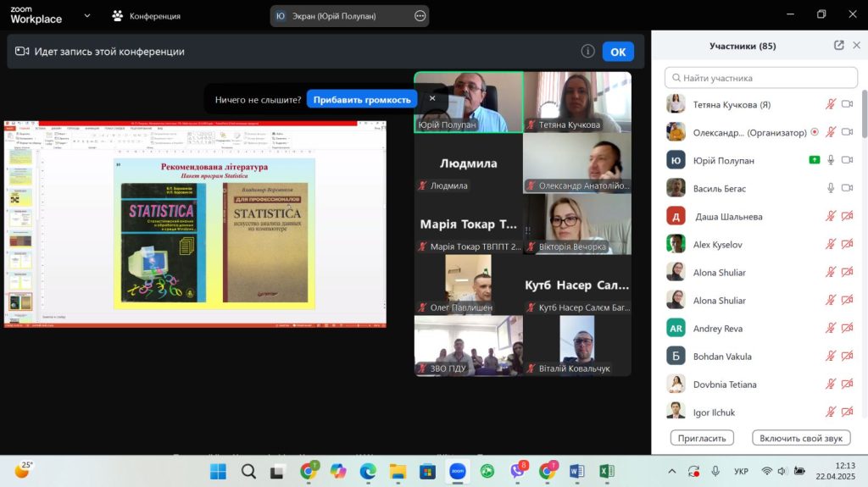Dismiss the audio tip popup
Image resolution: width=868 pixels, height=487 pixels.
point(432,99)
